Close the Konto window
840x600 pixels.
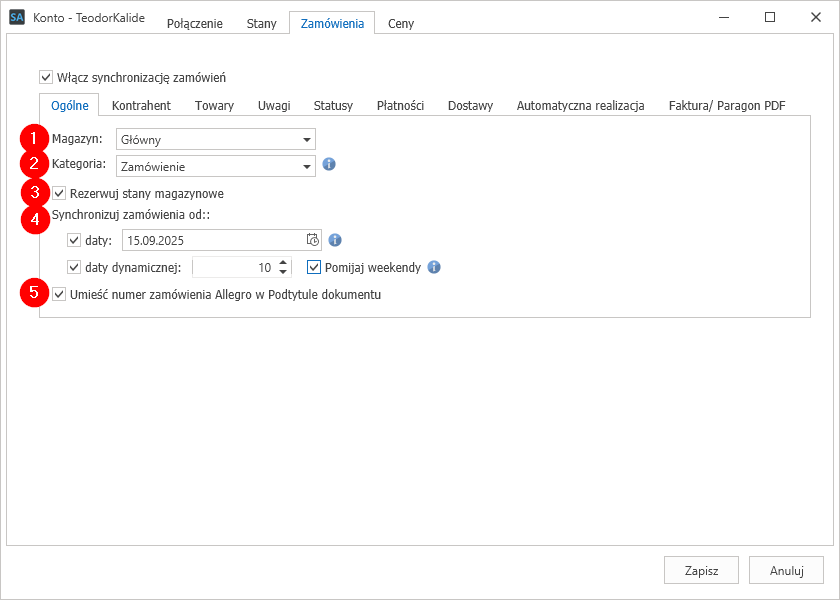point(816,17)
